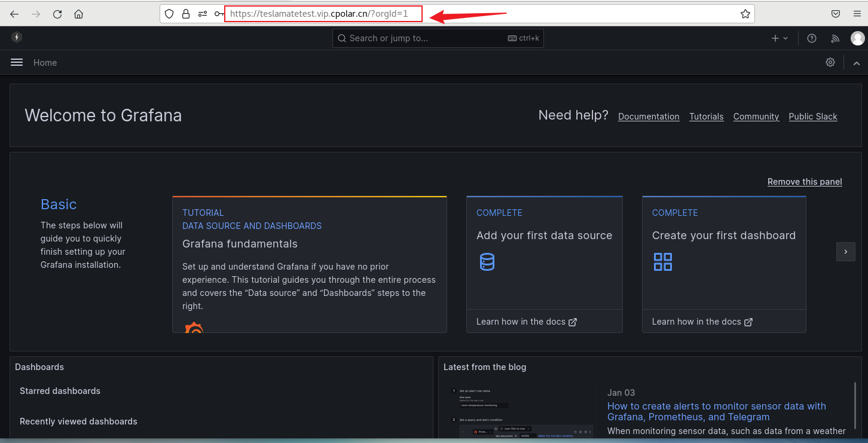Screen dimensions: 868x443
Task: Click the Recently viewed dashboards heading
Action: [78, 421]
